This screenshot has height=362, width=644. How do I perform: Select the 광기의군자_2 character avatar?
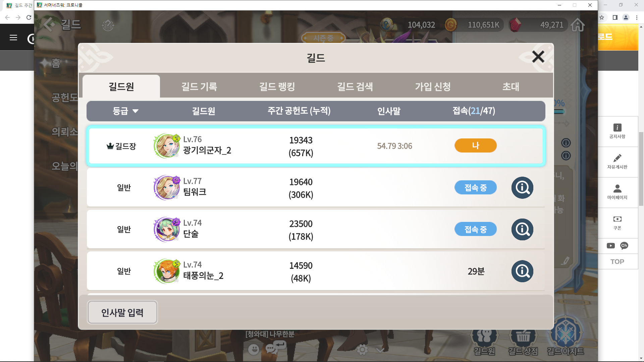(x=166, y=146)
